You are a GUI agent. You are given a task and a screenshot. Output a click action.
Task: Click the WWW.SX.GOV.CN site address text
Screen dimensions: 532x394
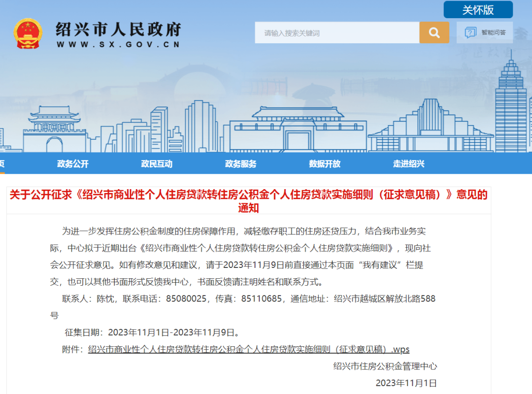tap(118, 44)
